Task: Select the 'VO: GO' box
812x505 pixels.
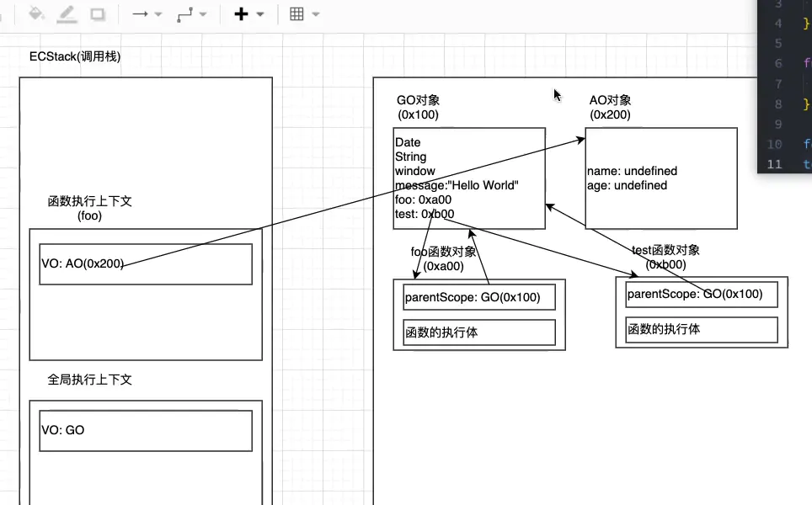Action: pos(146,430)
